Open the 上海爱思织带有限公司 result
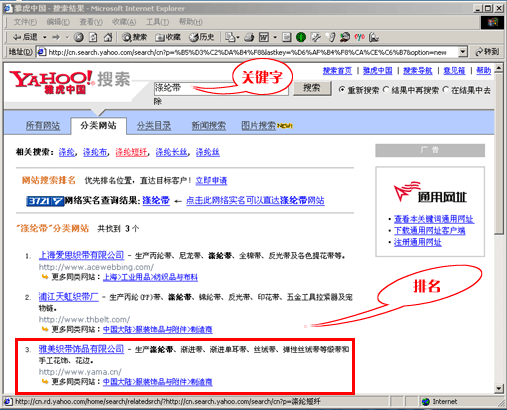This screenshot has height=410, width=507. coord(82,255)
